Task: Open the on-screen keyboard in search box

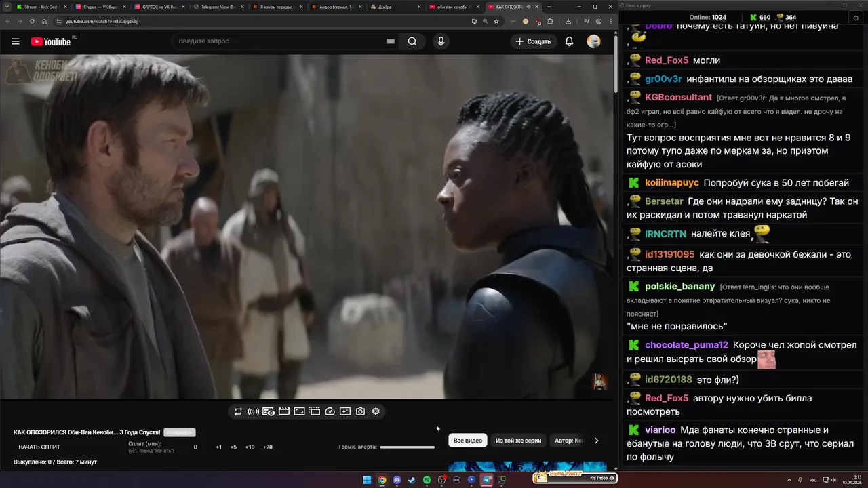Action: point(391,41)
